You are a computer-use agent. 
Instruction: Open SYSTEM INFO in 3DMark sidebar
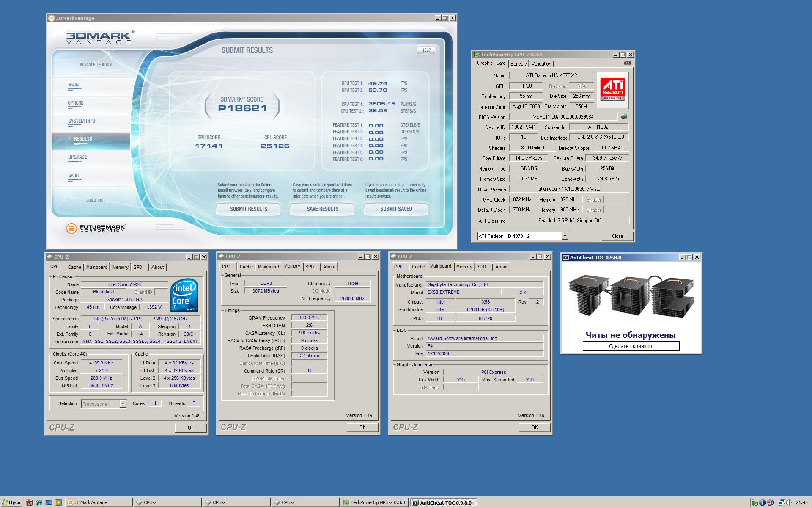(x=91, y=122)
